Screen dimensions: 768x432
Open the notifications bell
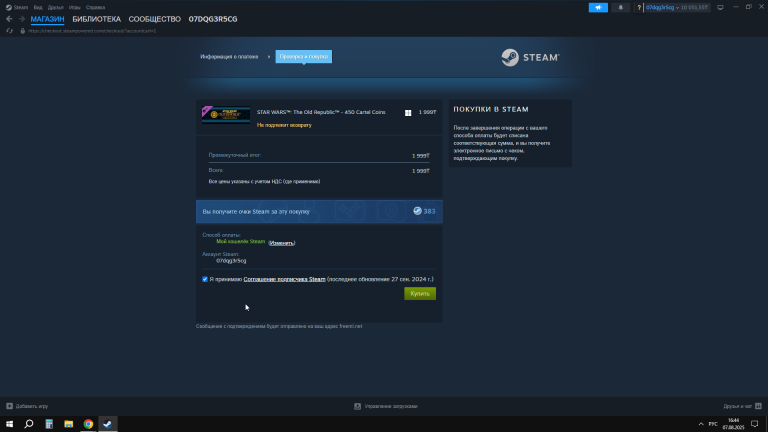pyautogui.click(x=621, y=7)
